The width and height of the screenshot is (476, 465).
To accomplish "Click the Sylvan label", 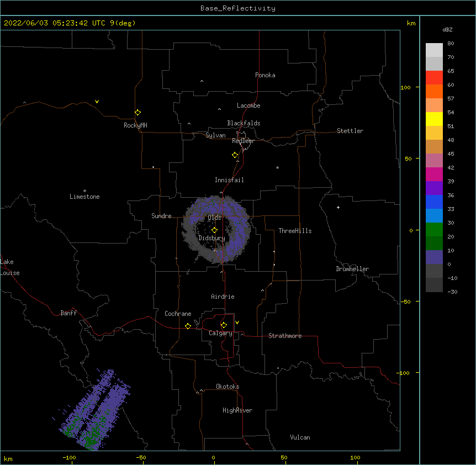I will (215, 135).
